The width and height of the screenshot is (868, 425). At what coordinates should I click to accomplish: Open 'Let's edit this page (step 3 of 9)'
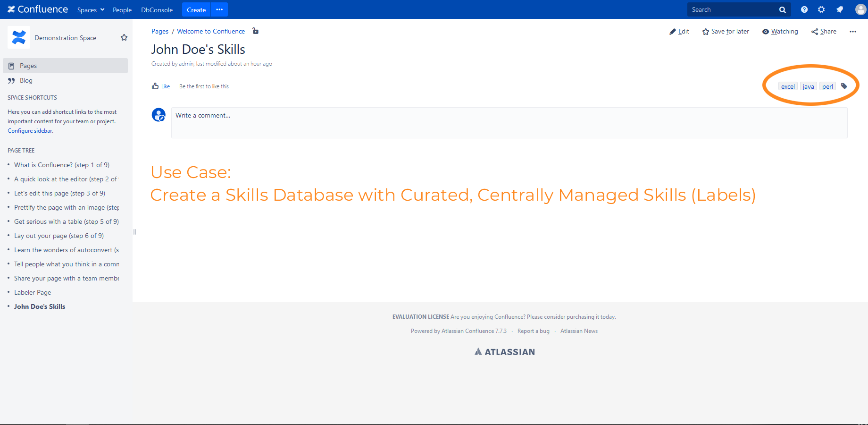(x=59, y=193)
